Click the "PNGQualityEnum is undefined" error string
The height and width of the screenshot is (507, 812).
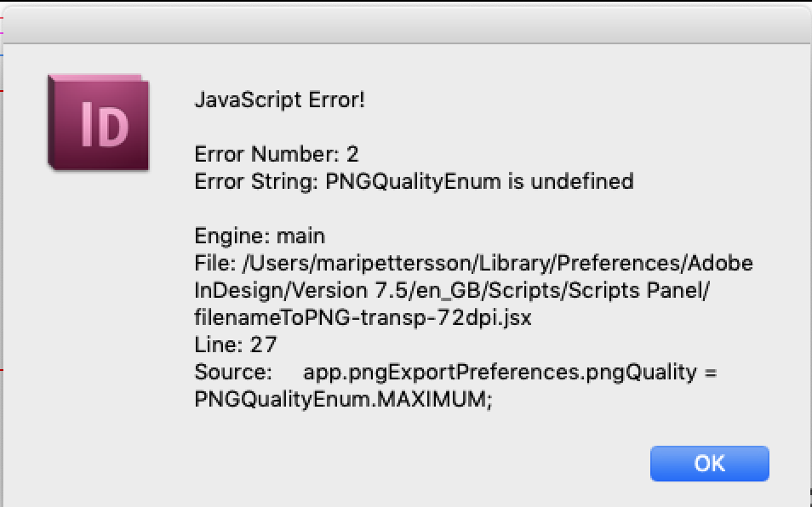479,181
